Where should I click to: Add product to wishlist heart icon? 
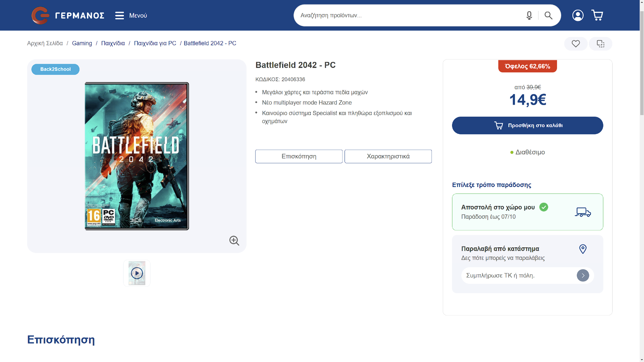pos(576,43)
